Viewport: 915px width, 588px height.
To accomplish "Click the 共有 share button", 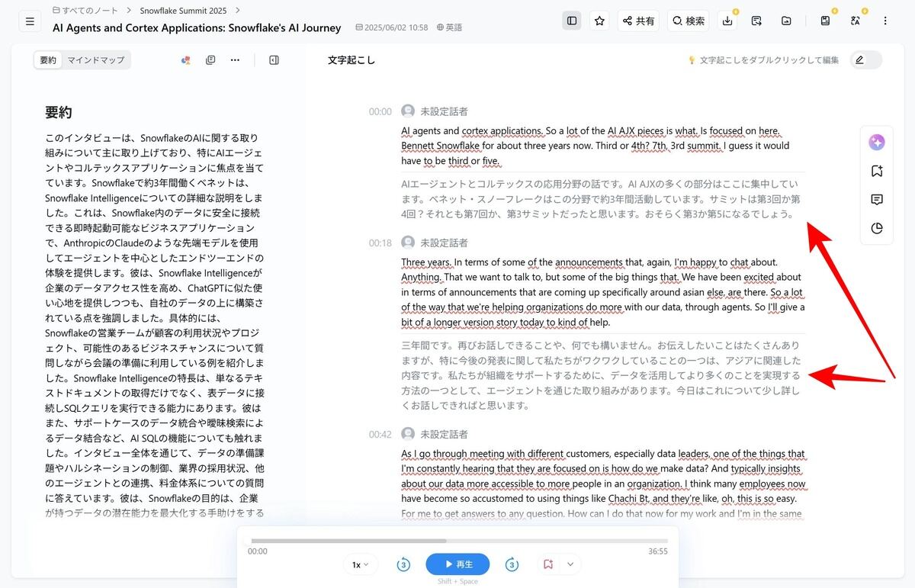I will [x=639, y=21].
